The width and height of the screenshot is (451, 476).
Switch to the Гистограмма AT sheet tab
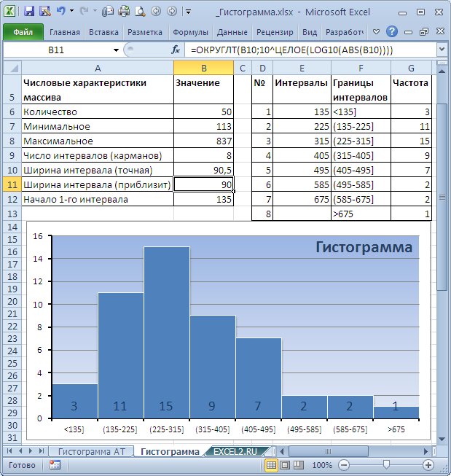[92, 452]
